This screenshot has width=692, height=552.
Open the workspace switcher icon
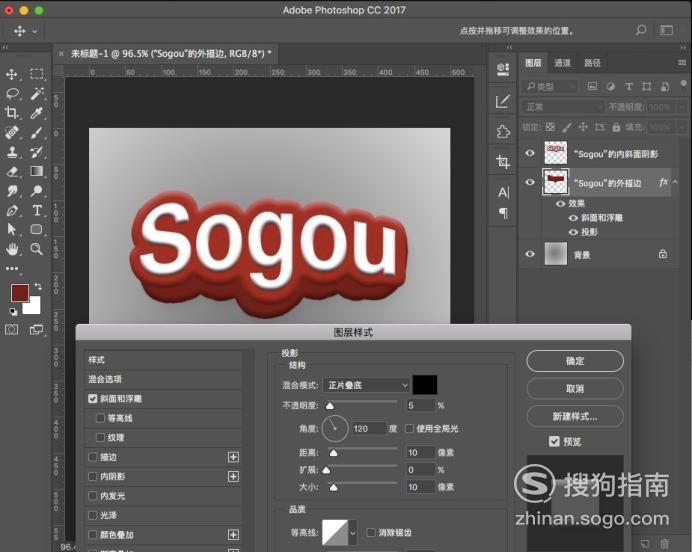tap(666, 30)
